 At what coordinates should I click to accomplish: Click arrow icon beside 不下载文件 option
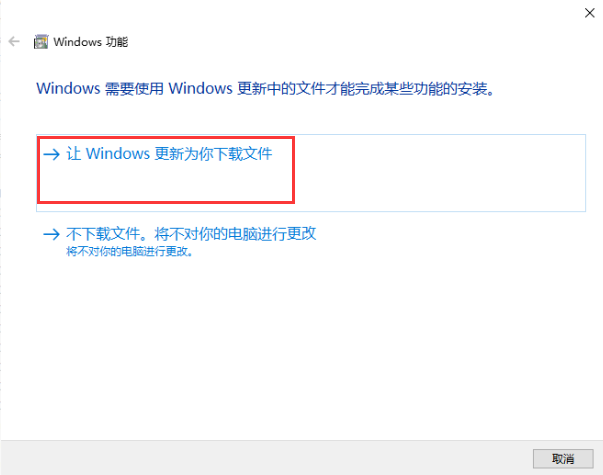[x=52, y=234]
